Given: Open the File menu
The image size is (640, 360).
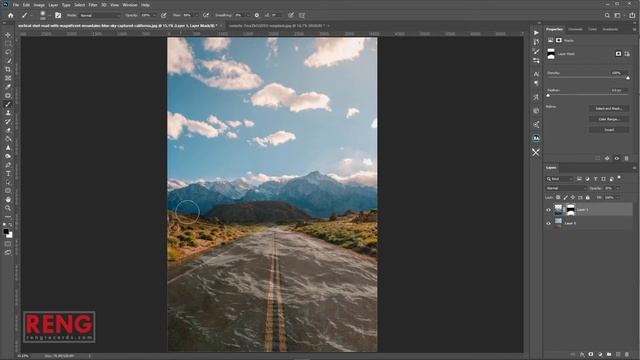Looking at the screenshot, I should [16, 5].
